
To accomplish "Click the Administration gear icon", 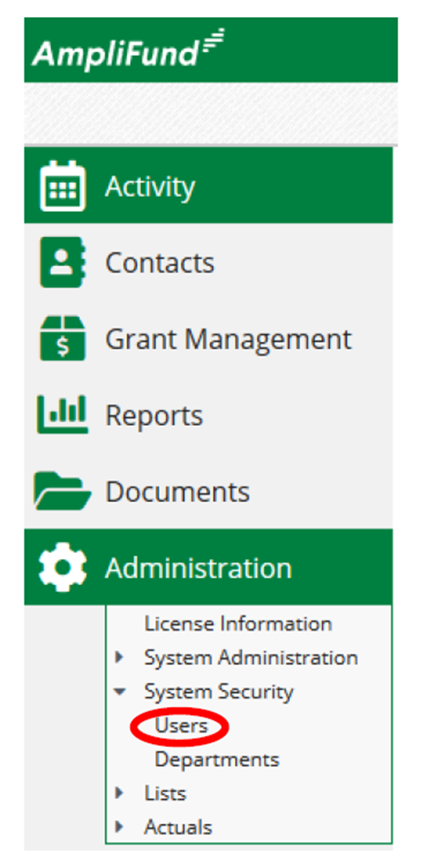I will pos(62,567).
